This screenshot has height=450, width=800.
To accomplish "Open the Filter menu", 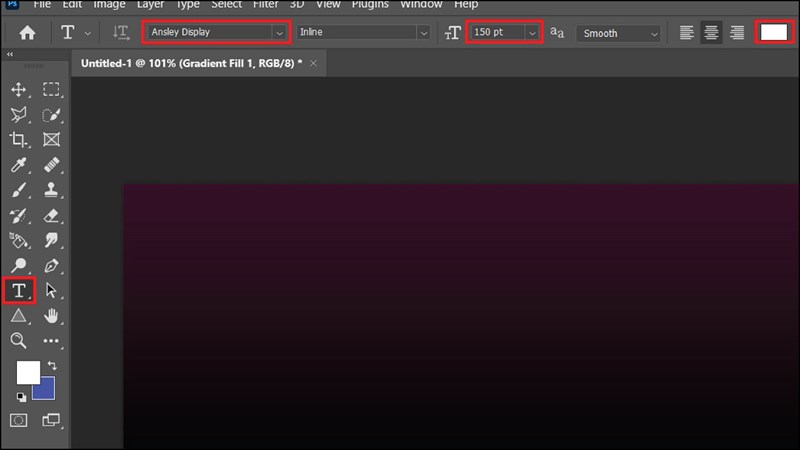I will (x=266, y=5).
